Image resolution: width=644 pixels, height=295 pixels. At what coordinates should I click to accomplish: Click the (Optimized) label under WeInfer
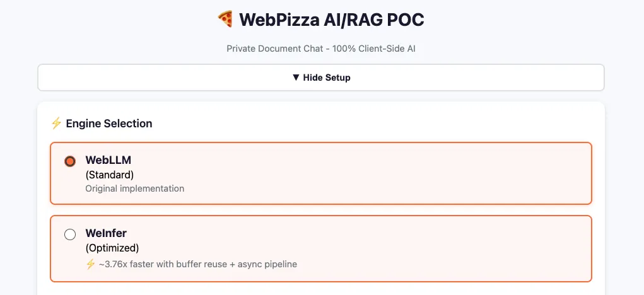click(x=112, y=248)
